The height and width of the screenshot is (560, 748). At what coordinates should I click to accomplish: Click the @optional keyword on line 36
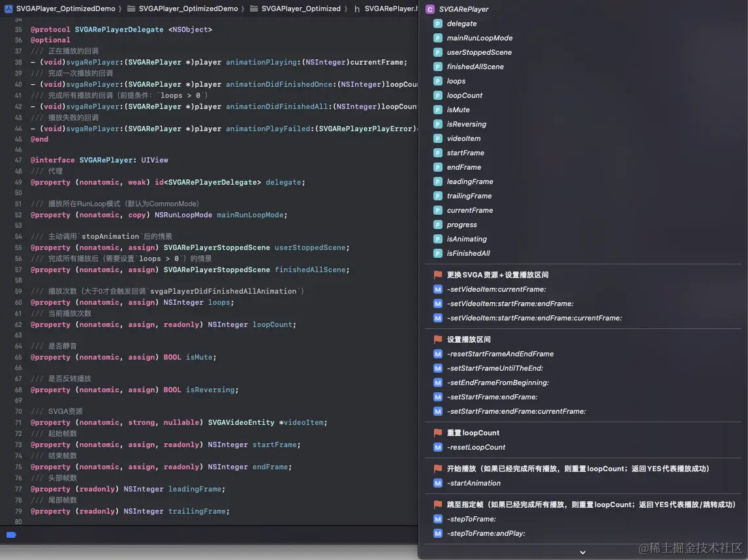(50, 40)
